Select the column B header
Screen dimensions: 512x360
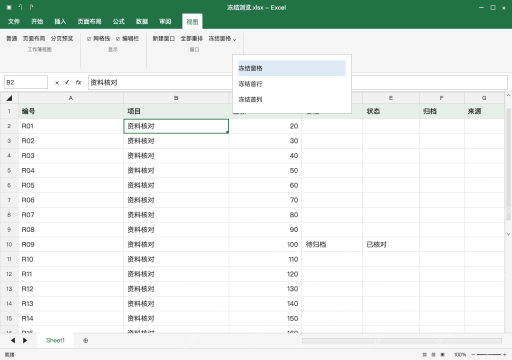click(176, 98)
